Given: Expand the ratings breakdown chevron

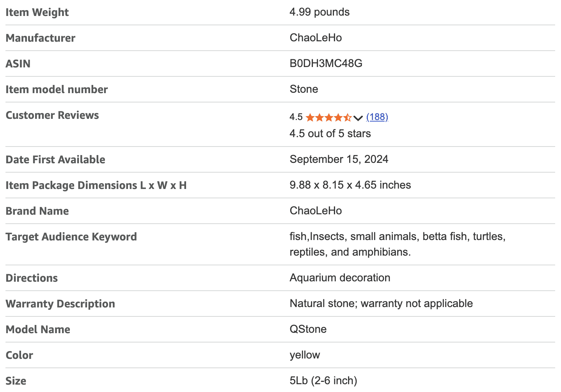Looking at the screenshot, I should tap(358, 118).
